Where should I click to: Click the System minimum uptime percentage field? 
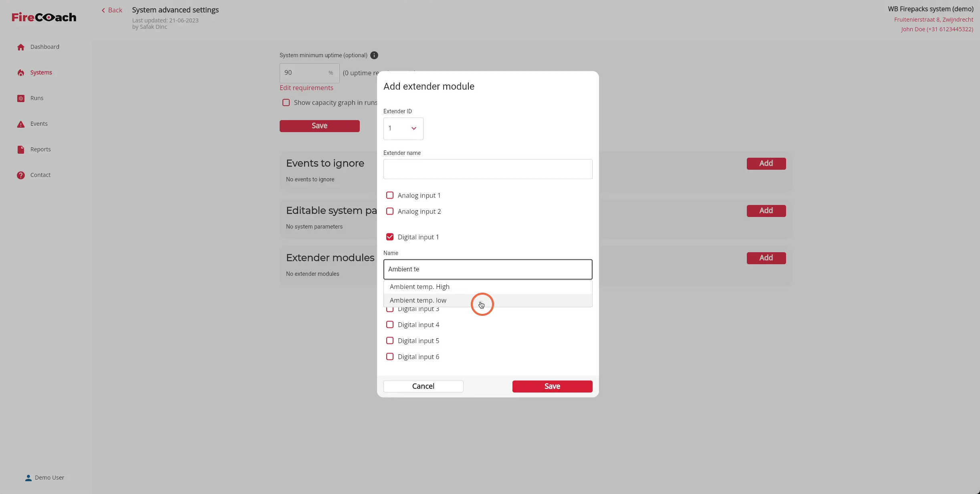[x=309, y=73]
